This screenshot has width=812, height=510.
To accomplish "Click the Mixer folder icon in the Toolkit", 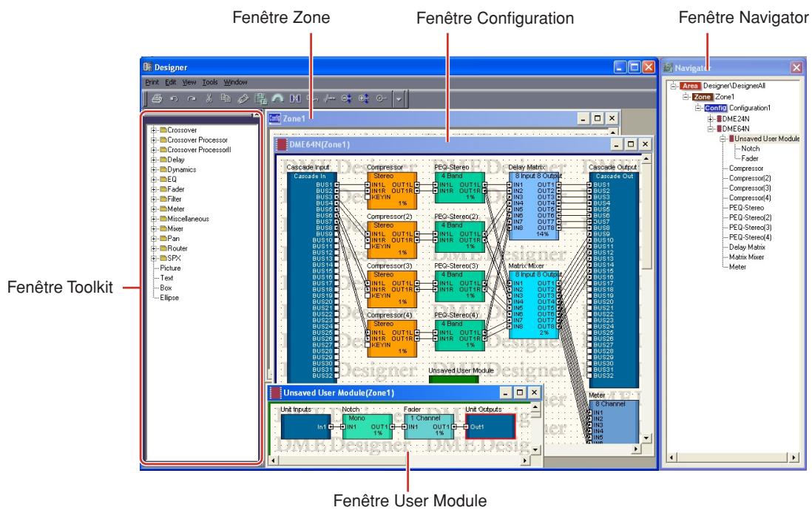I will pos(163,228).
